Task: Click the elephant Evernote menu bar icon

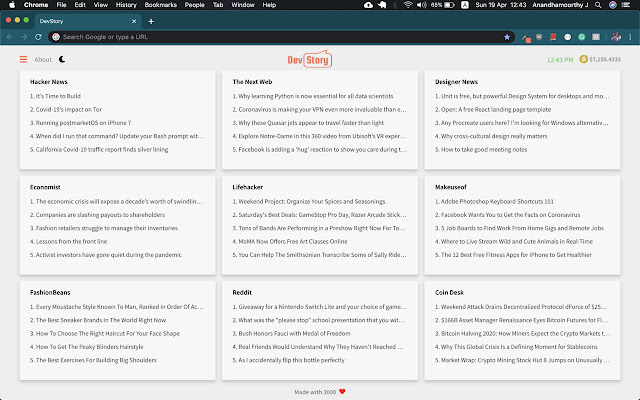Action: point(382,5)
